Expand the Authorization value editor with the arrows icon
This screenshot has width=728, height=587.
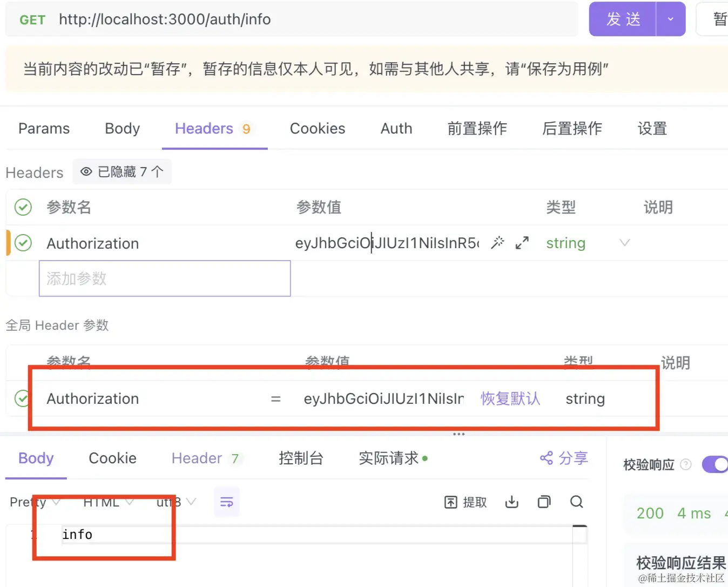pos(522,243)
